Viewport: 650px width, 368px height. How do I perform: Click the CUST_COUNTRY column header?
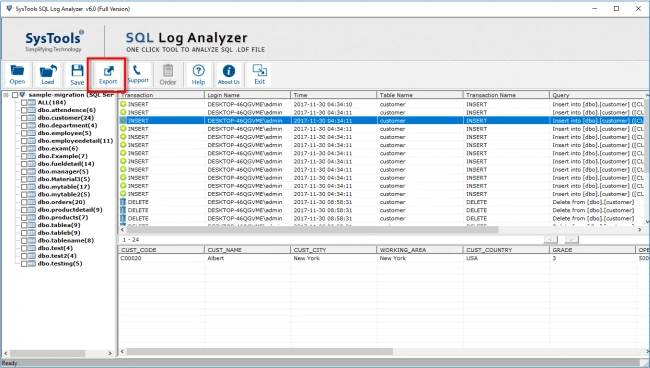tap(506, 250)
